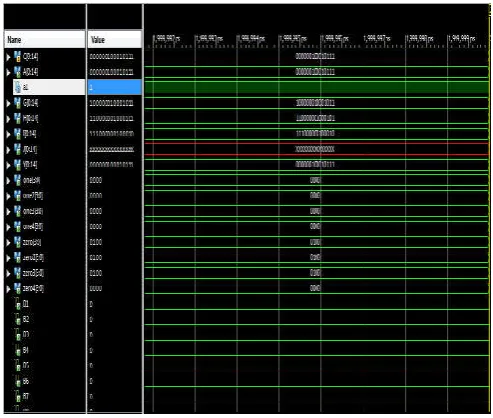This screenshot has width=493, height=418.
Task: Click the wire icon beside signal B1
Action: (x=18, y=304)
